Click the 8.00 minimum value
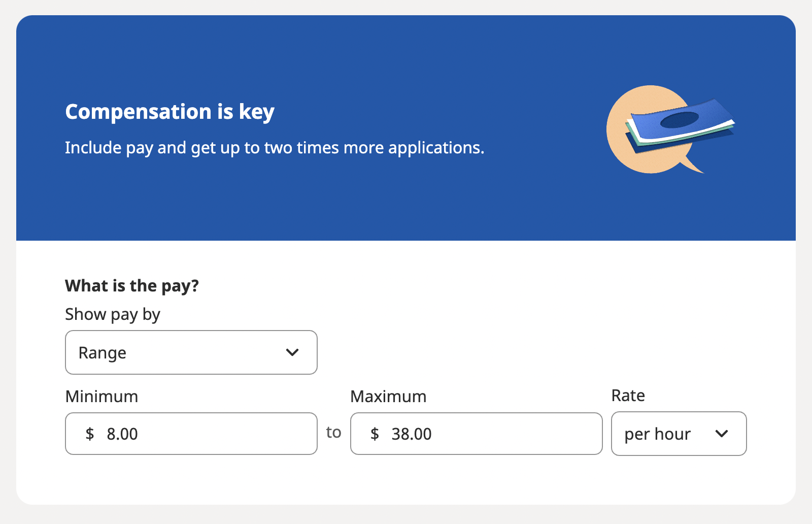Viewport: 812px width, 524px height. point(122,434)
